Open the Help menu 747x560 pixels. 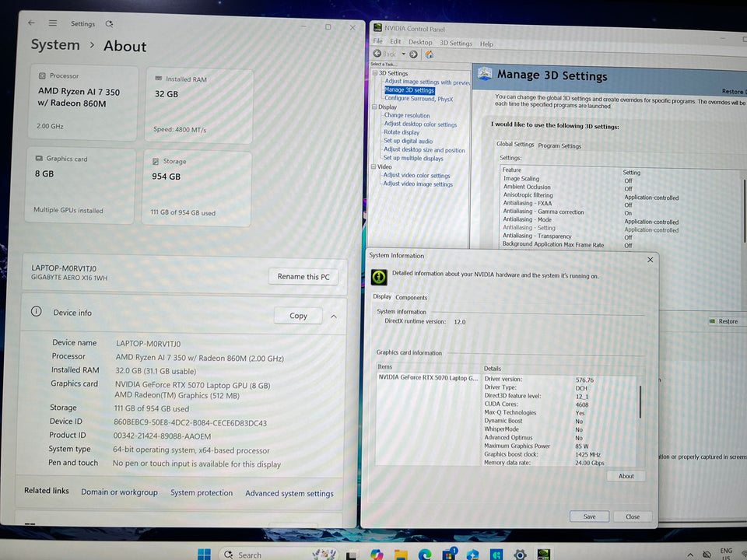tap(486, 44)
